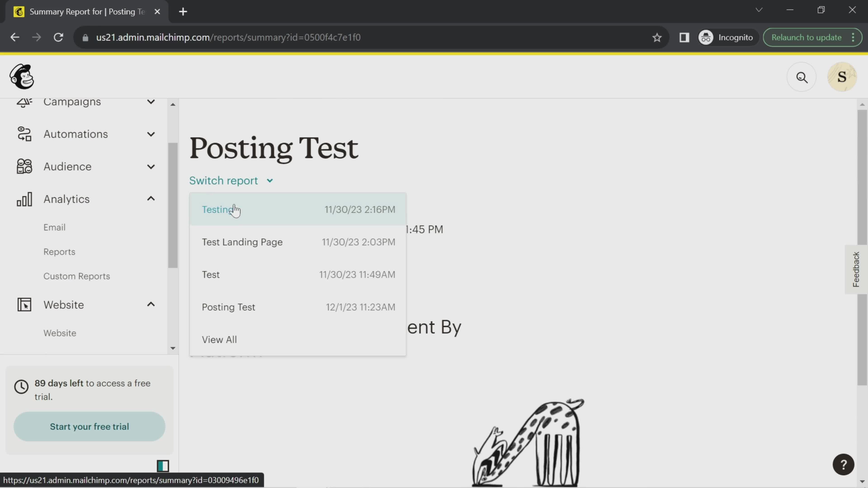Click sidebar scroll down arrow
This screenshot has height=488, width=868.
[173, 348]
